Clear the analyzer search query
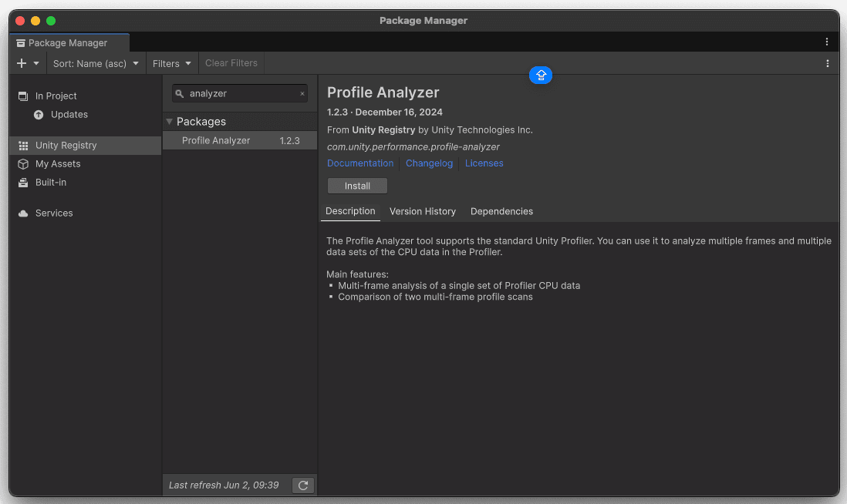This screenshot has width=847, height=504. coord(302,92)
